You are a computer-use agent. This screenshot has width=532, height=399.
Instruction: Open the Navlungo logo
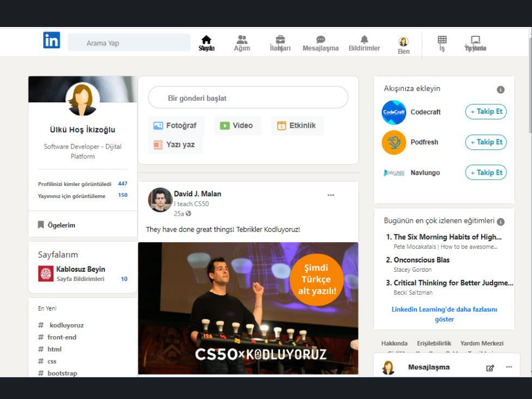pyautogui.click(x=394, y=172)
